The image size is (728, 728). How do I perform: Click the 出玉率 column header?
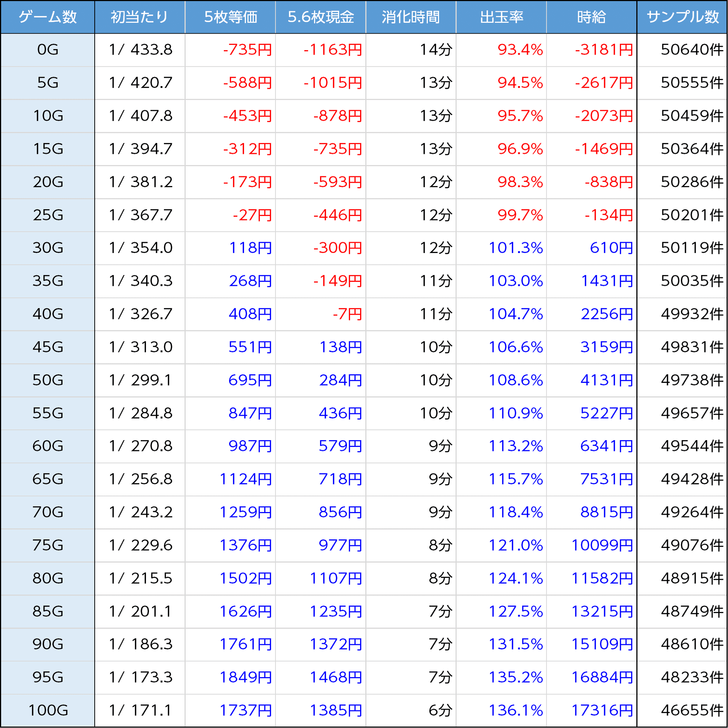[501, 17]
